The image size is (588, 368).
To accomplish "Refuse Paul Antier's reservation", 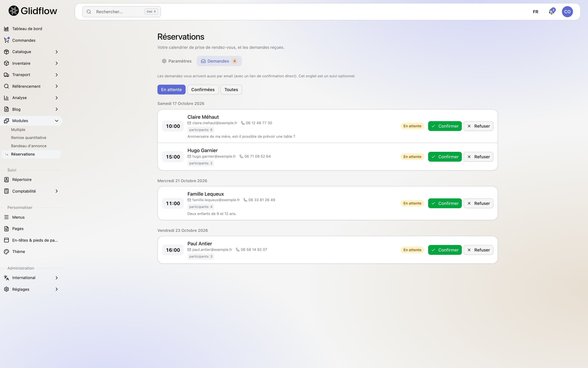I will coord(478,250).
